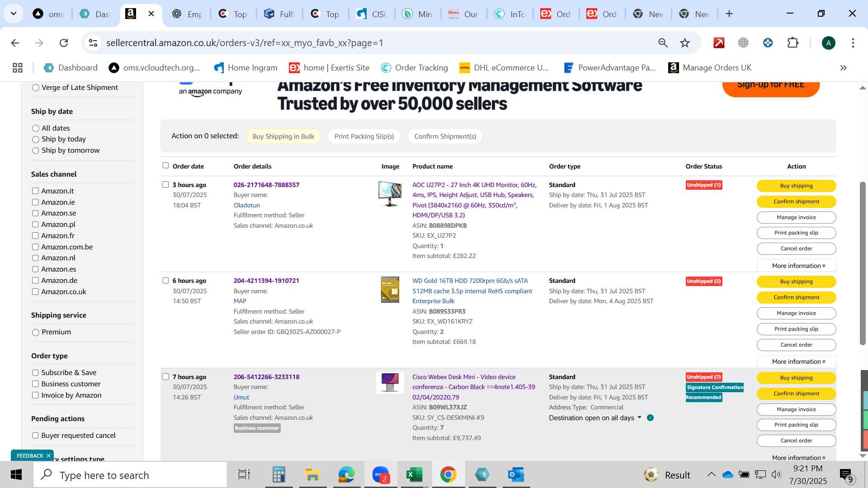The width and height of the screenshot is (868, 488).
Task: Open the Manage Orders UK bookmark
Action: (x=710, y=68)
